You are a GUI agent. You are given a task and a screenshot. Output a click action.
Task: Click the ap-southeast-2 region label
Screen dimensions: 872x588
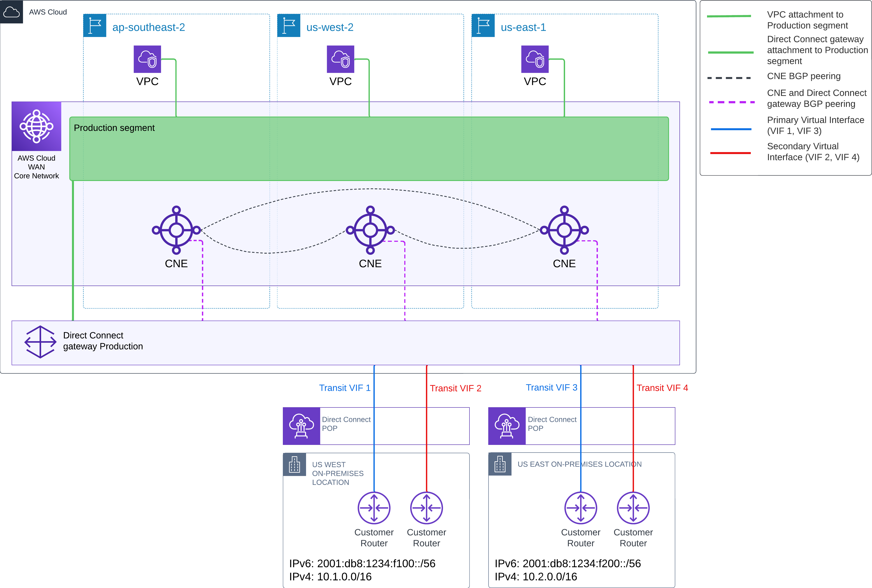pyautogui.click(x=149, y=27)
